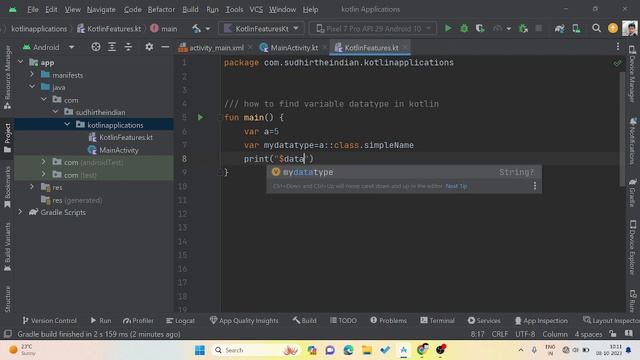Open the File menu
This screenshot has width=640, height=360.
pos(32,9)
